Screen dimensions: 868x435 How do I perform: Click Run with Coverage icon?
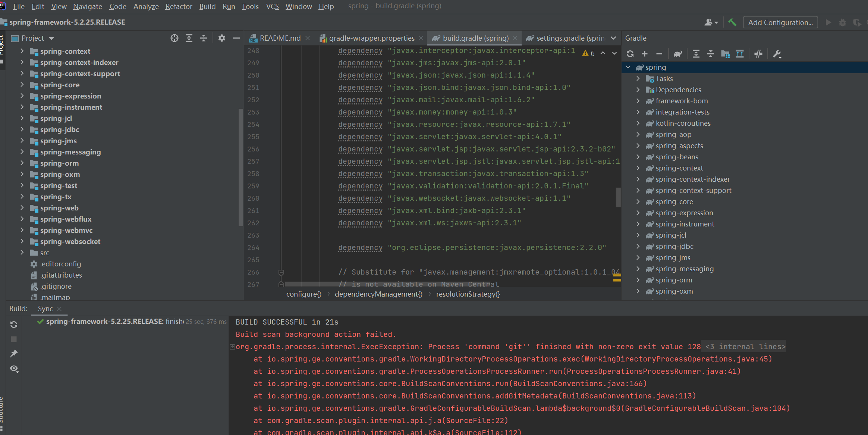click(x=857, y=22)
